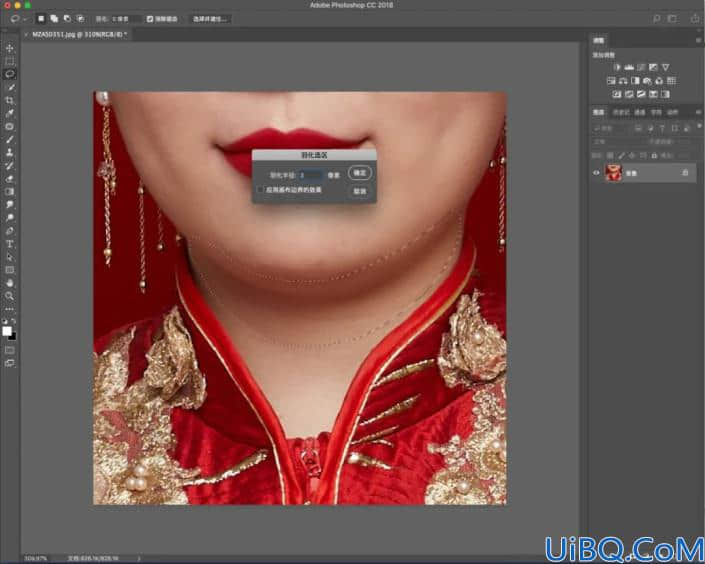This screenshot has width=705, height=564.
Task: Add an Invert adjustment
Action: pyautogui.click(x=617, y=94)
